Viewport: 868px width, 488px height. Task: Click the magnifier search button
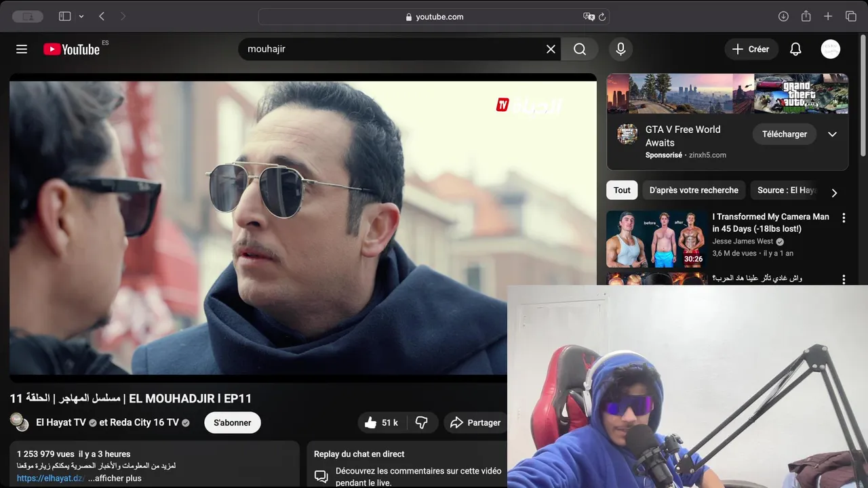point(580,49)
